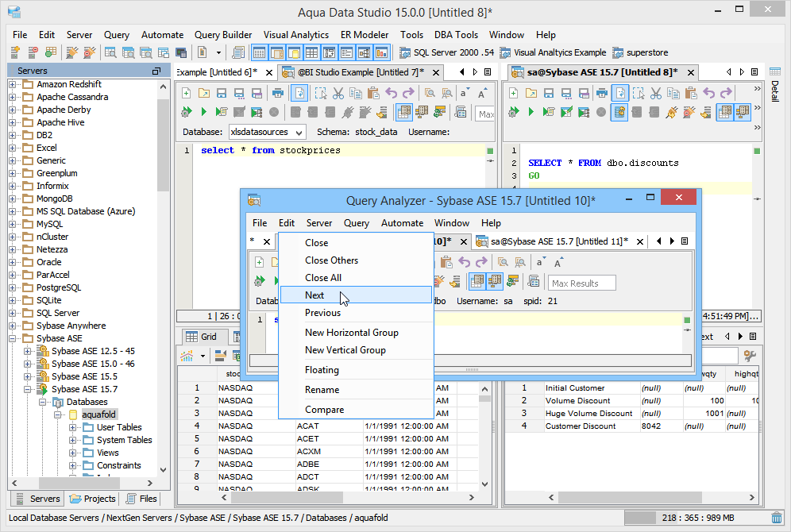Click the trash can icon in status bar
This screenshot has width=791, height=532.
click(776, 518)
